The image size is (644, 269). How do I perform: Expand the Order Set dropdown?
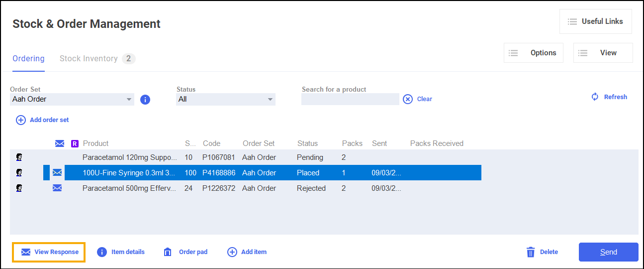[x=129, y=99]
